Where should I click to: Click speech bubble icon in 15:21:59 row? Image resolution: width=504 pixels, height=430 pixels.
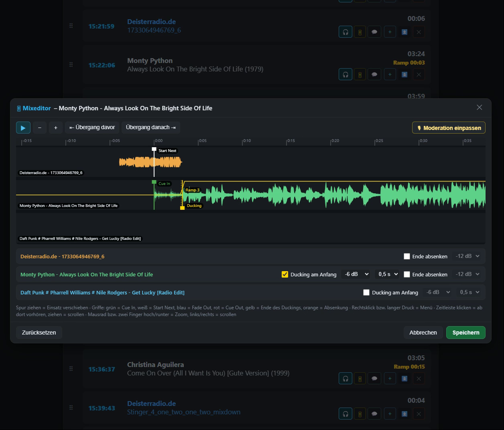[x=374, y=32]
